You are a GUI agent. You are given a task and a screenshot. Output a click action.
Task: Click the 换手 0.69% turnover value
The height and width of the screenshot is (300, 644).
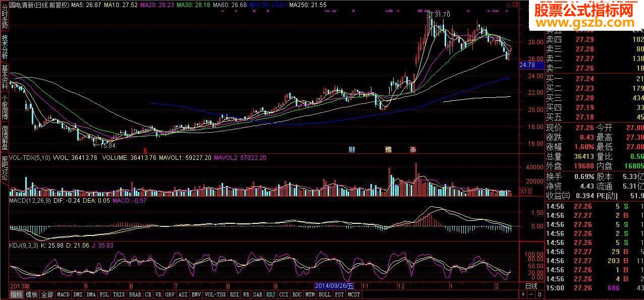click(x=584, y=176)
